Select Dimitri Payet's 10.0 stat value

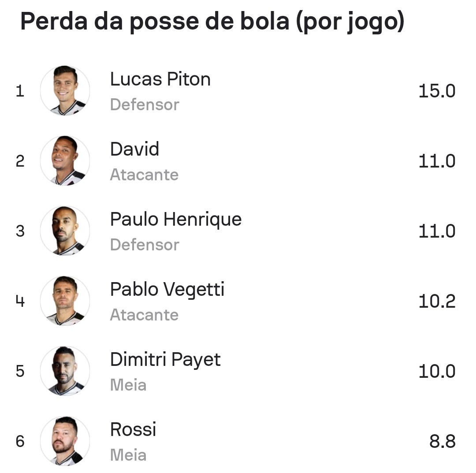[x=436, y=372]
